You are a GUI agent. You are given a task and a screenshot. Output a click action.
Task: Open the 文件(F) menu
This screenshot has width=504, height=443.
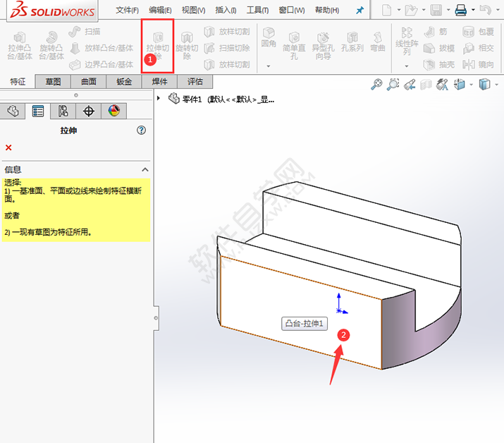(127, 11)
